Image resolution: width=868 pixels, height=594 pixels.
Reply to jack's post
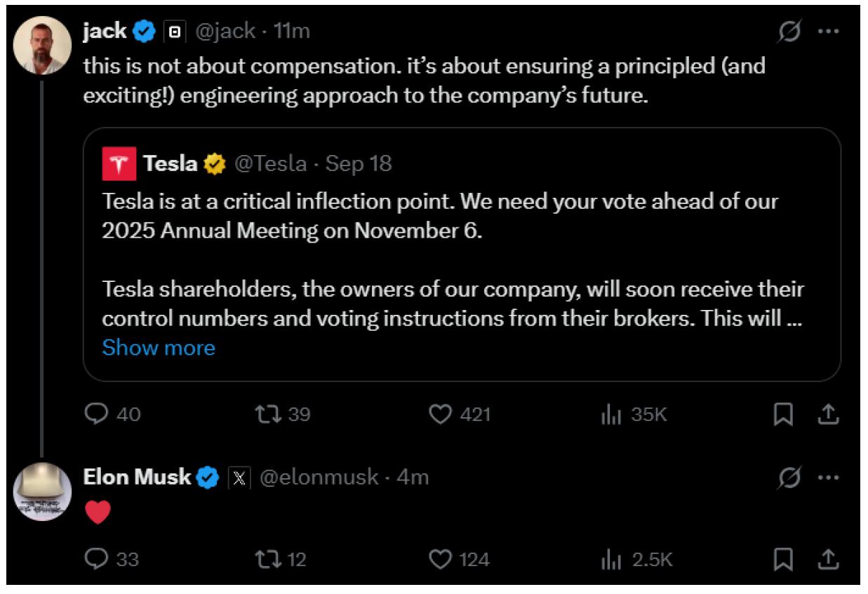[x=95, y=415]
